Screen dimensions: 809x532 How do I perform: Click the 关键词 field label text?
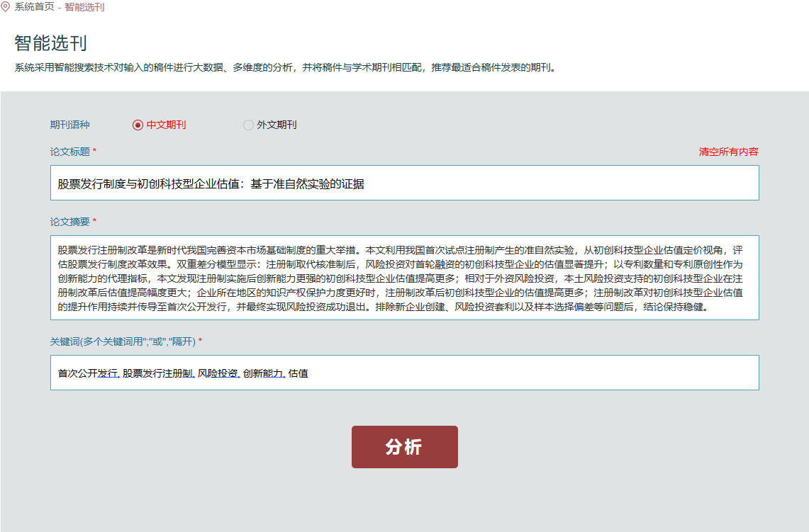[122, 341]
